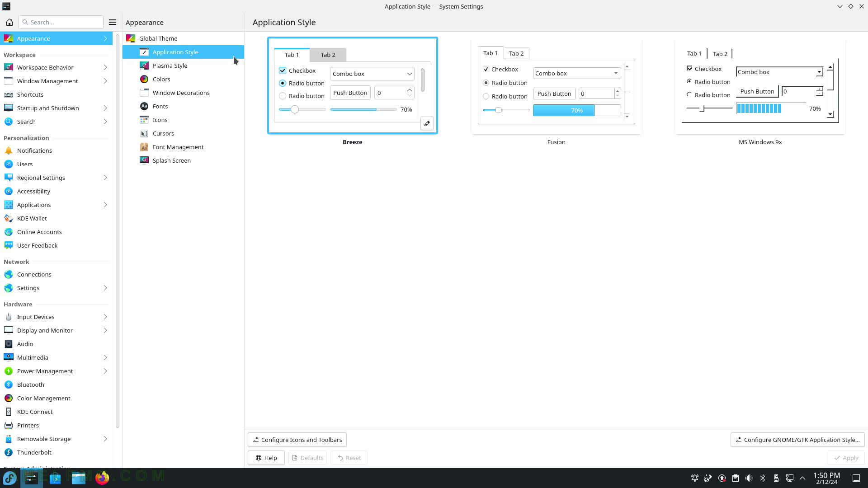Open the Audio settings icon
868x488 pixels.
point(9,344)
